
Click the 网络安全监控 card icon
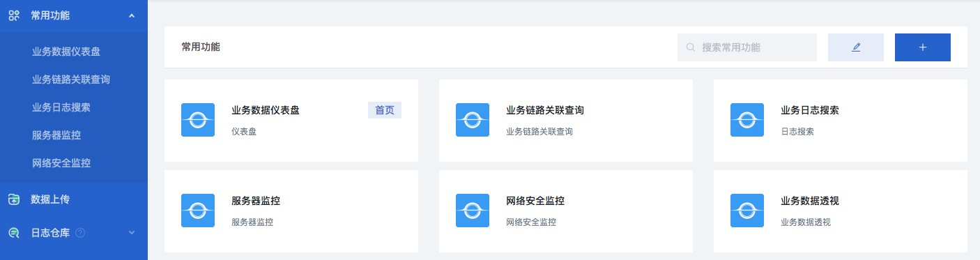click(x=473, y=211)
